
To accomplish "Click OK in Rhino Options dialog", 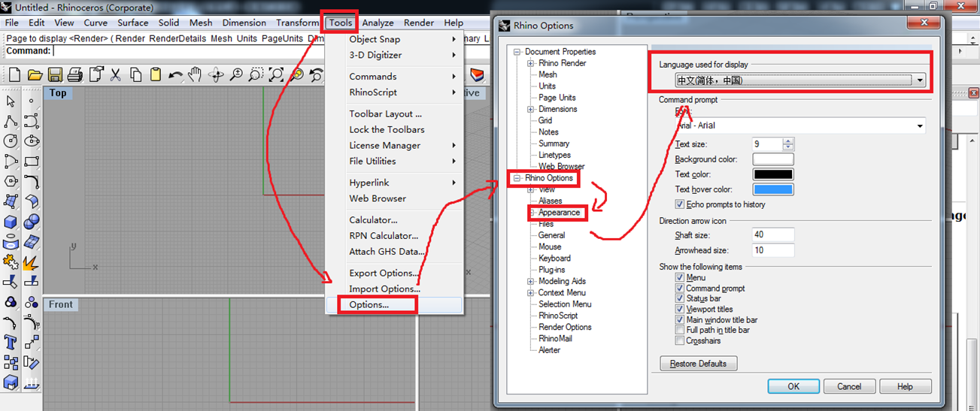I will (x=793, y=386).
